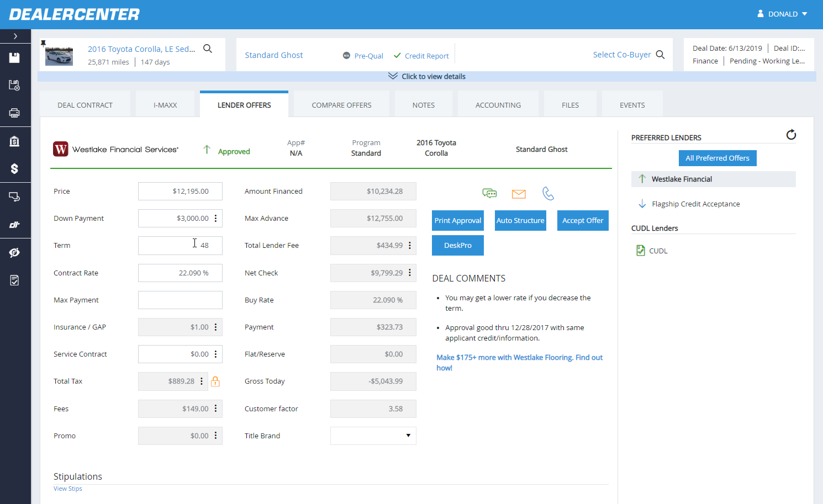Click the orange Total Tax lock icon
Viewport: 823px width, 504px height.
[x=215, y=381]
